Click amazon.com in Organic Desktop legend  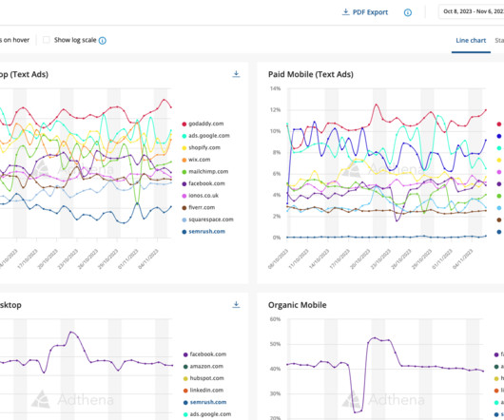tap(204, 366)
